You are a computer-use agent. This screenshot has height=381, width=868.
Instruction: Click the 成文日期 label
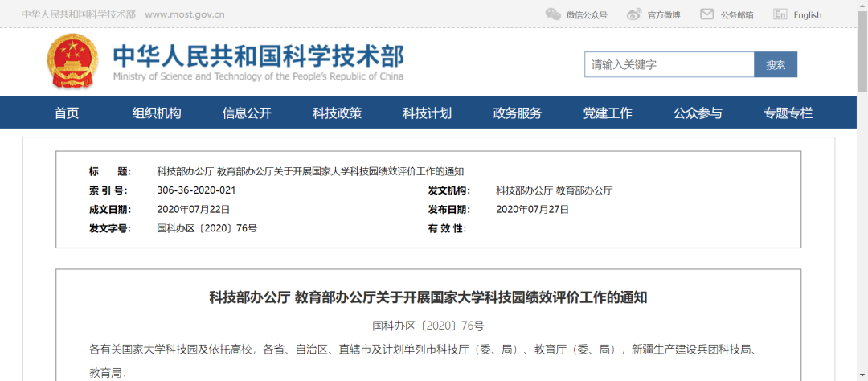[110, 209]
